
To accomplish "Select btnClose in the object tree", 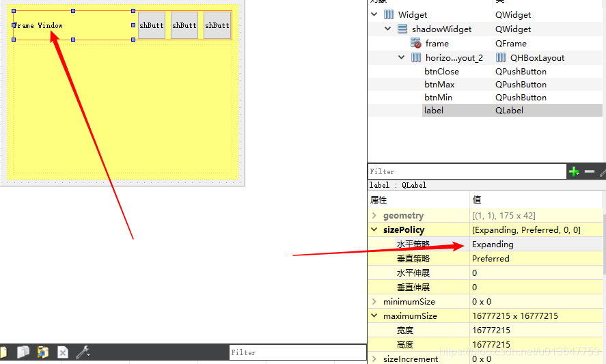I will click(441, 72).
